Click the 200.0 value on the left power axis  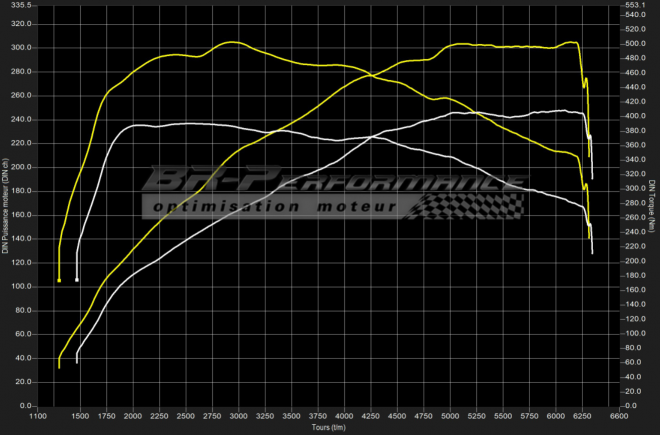click(20, 167)
